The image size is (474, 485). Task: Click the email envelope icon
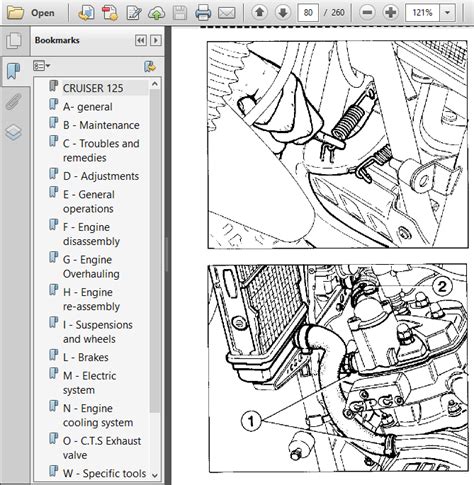pos(226,13)
